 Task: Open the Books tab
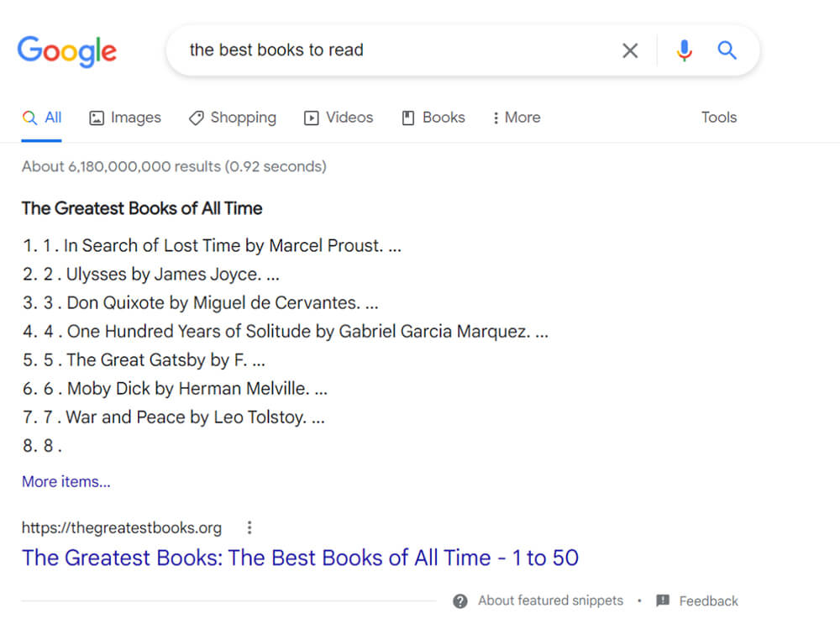pyautogui.click(x=433, y=118)
